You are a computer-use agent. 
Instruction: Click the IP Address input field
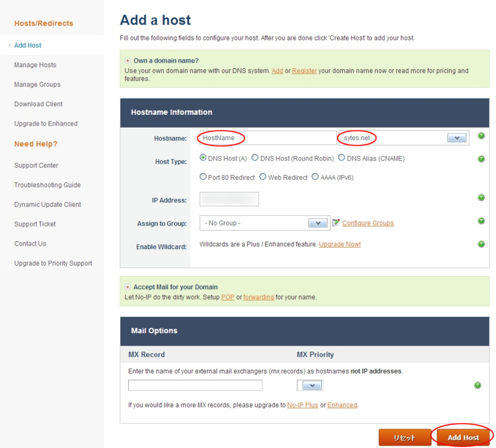click(229, 199)
